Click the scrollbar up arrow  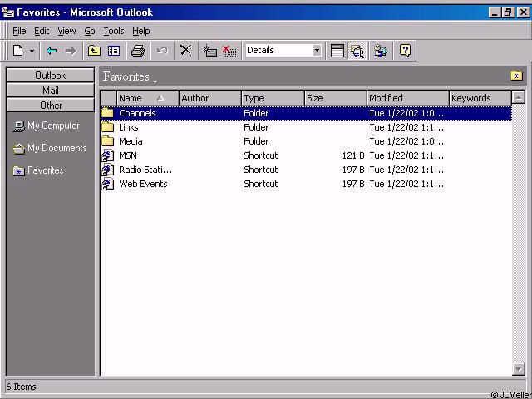(519, 98)
